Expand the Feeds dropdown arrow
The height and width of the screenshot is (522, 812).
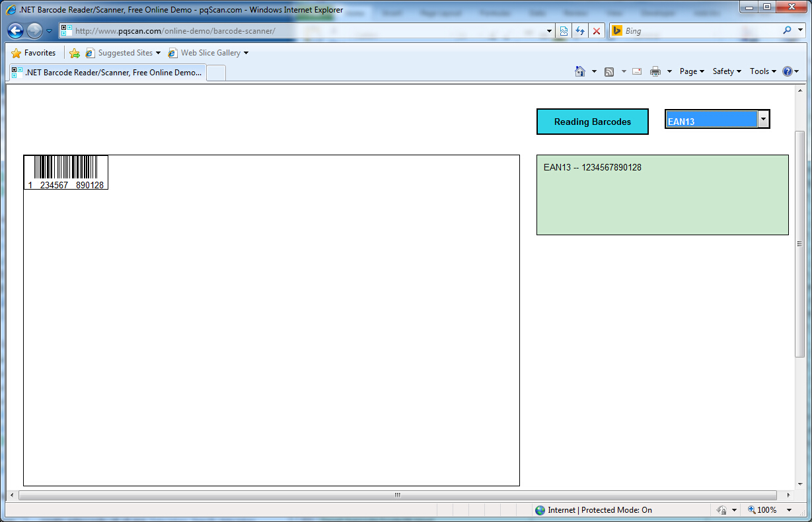[624, 71]
